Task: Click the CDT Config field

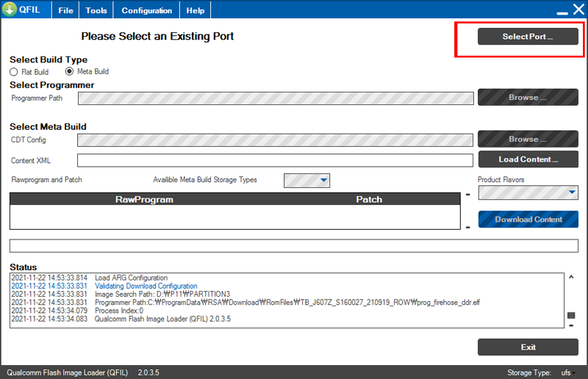Action: tap(275, 140)
